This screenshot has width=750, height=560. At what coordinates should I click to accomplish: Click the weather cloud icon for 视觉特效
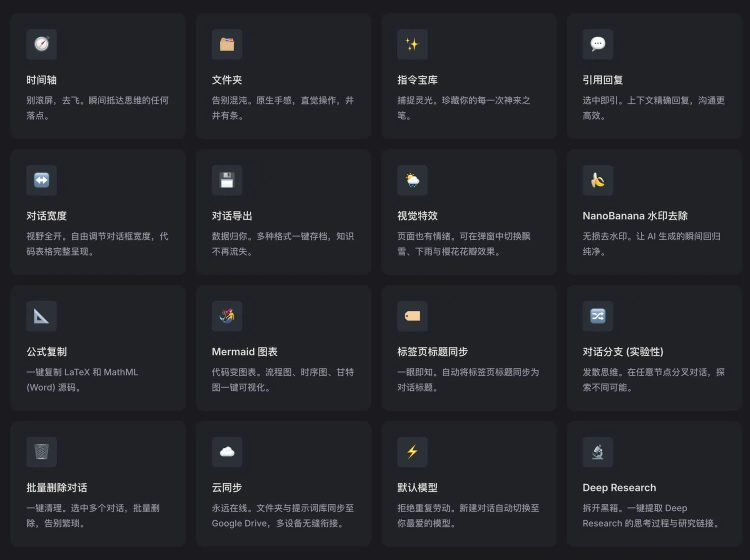412,180
